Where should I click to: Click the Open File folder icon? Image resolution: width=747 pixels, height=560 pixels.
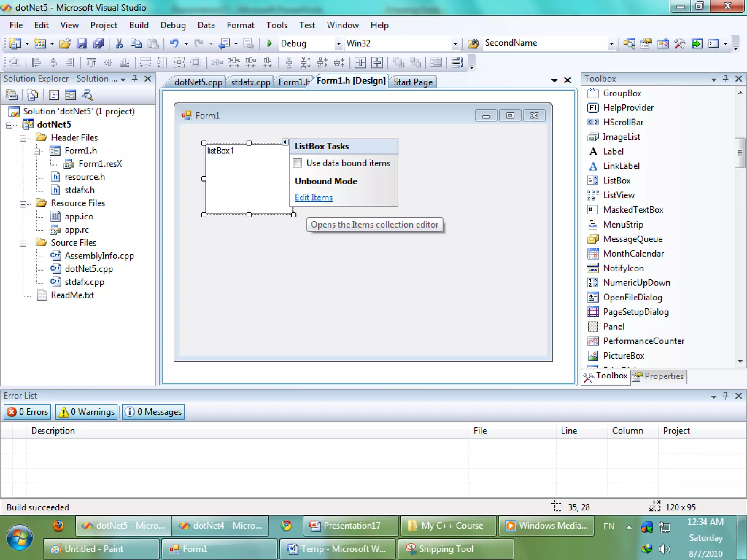[65, 44]
